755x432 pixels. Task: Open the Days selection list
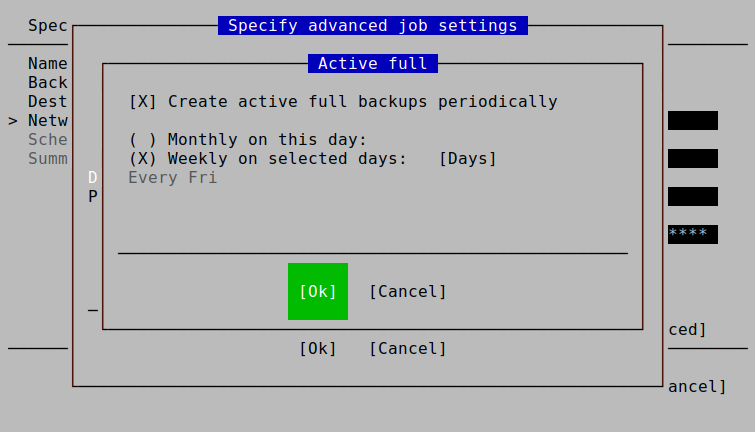(467, 158)
